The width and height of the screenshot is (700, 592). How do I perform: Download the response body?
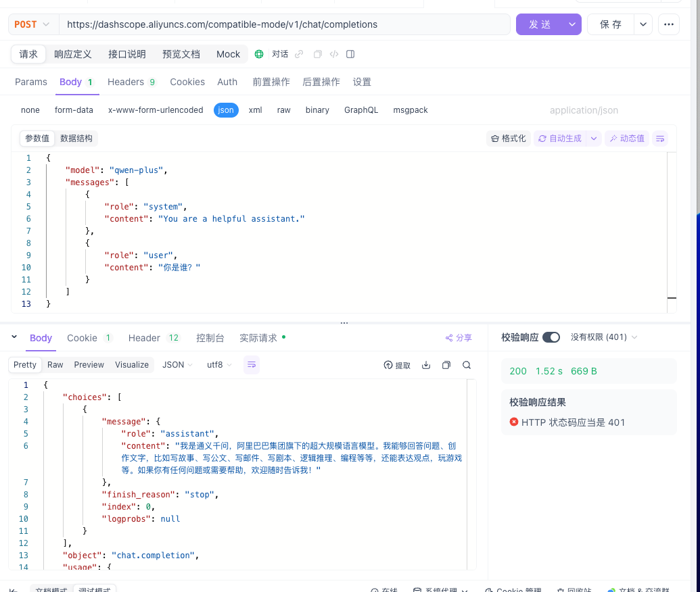[x=426, y=365]
